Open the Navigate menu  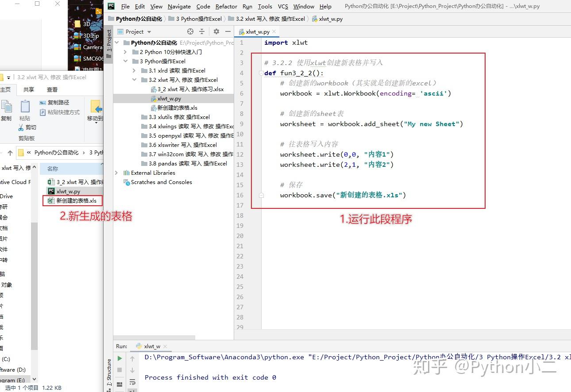179,6
